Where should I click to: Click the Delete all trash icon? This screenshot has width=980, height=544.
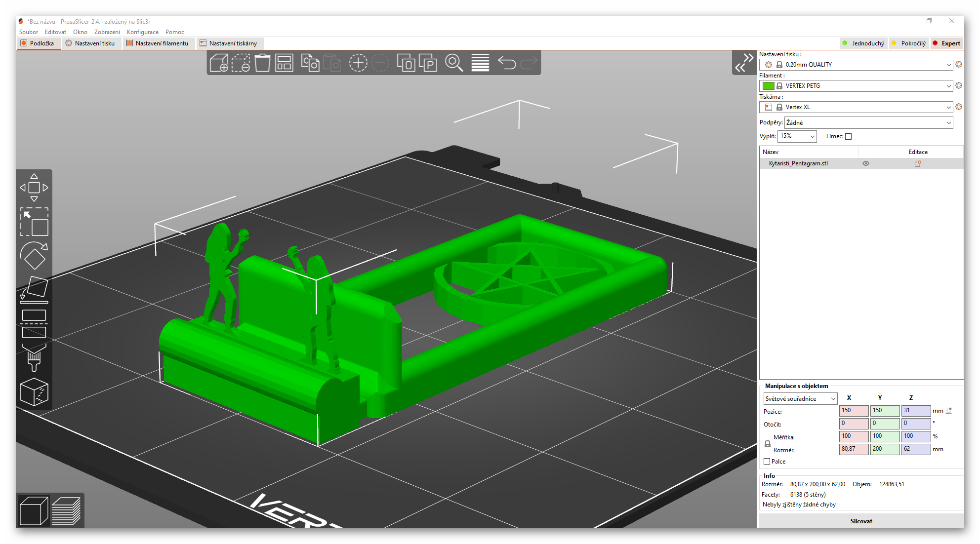tap(262, 63)
